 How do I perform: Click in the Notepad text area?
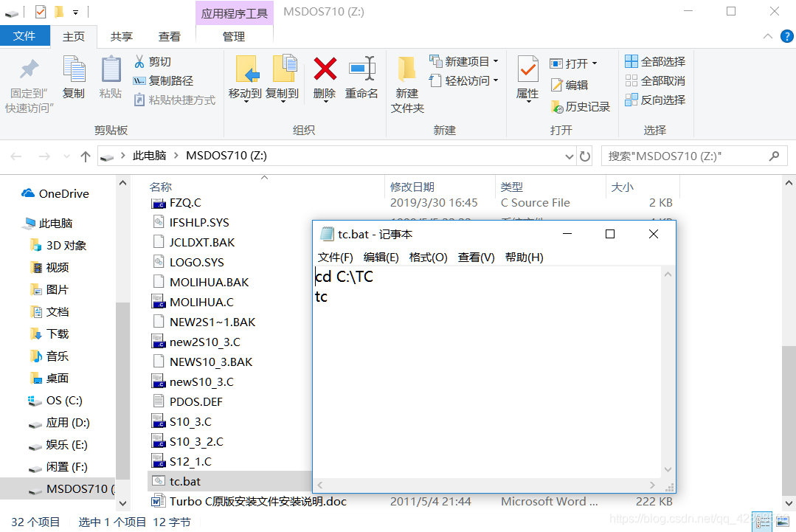[488, 372]
